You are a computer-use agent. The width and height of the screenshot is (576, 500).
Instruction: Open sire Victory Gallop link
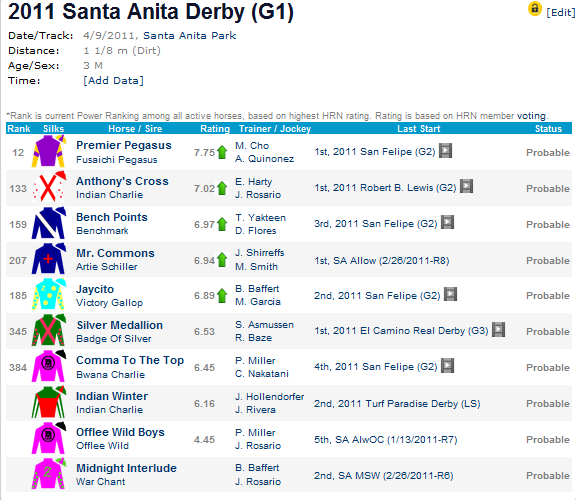pos(109,303)
